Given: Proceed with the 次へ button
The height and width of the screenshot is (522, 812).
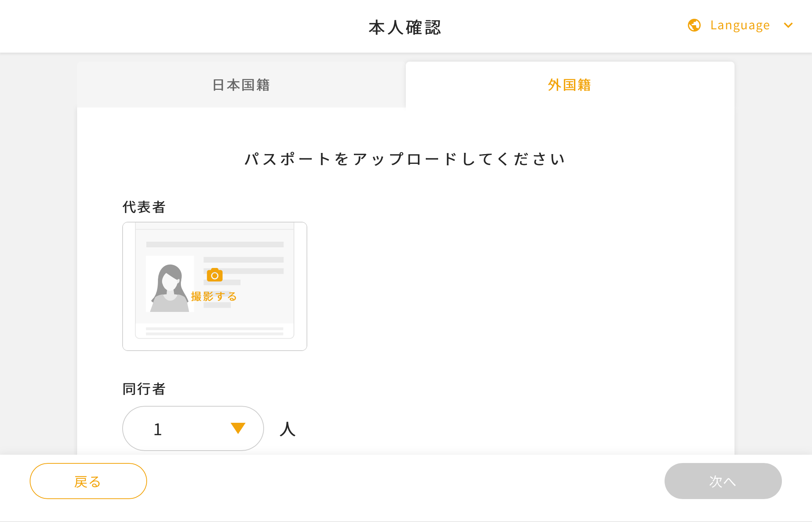Looking at the screenshot, I should click(723, 481).
